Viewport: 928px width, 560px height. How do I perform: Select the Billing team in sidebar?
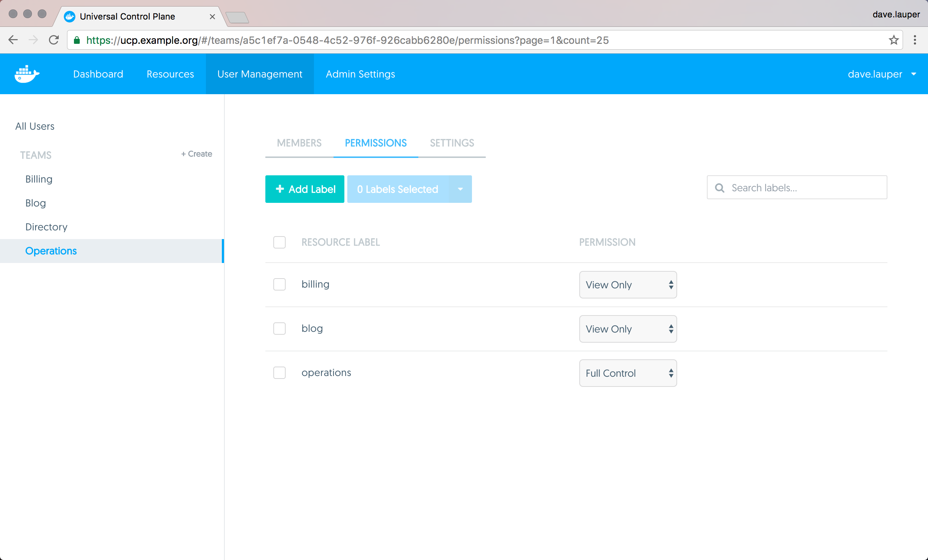pos(39,179)
